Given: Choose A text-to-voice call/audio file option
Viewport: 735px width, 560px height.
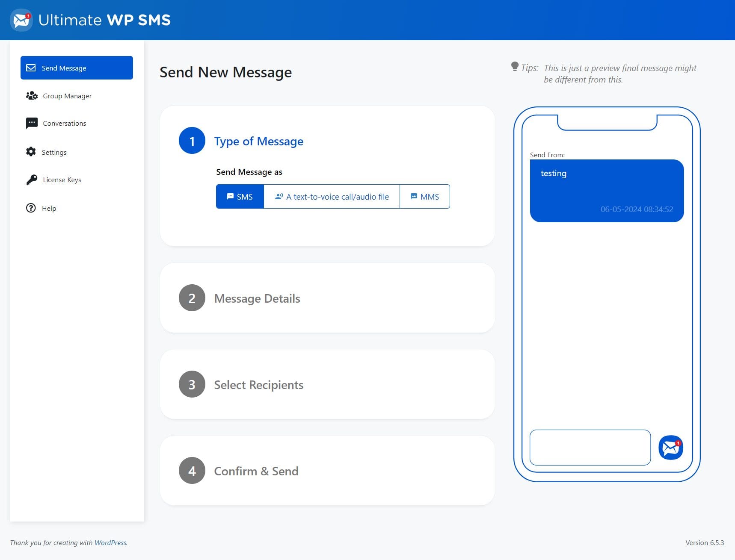Looking at the screenshot, I should [x=332, y=197].
